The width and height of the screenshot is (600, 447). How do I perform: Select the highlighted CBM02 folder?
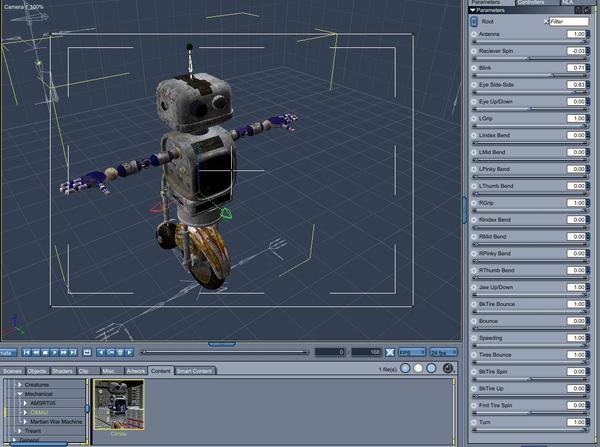tap(39, 413)
